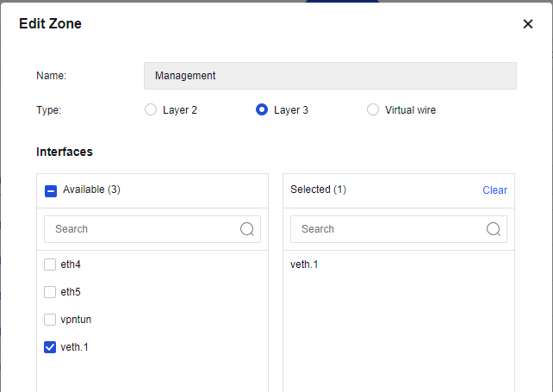Uncheck veth.1 in the Available list
Screen dimensions: 553x392
[50, 347]
